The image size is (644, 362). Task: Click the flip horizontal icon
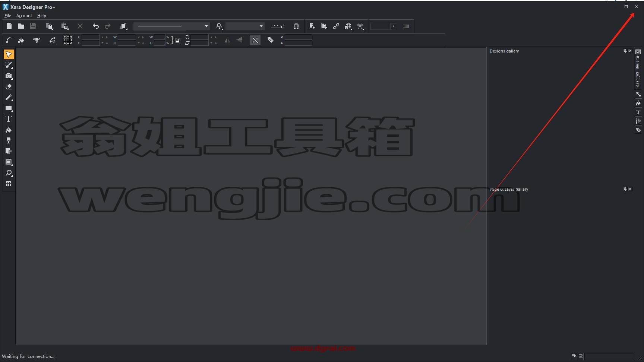(x=227, y=40)
